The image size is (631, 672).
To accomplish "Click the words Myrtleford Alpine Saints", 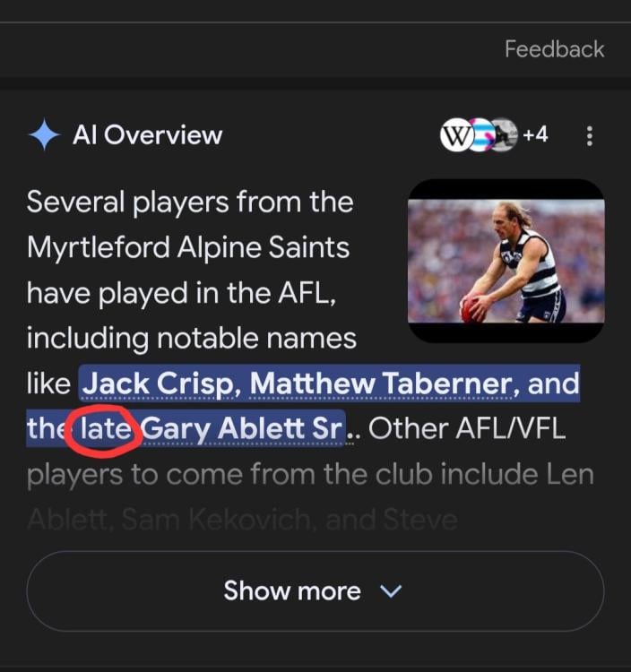I will click(188, 246).
